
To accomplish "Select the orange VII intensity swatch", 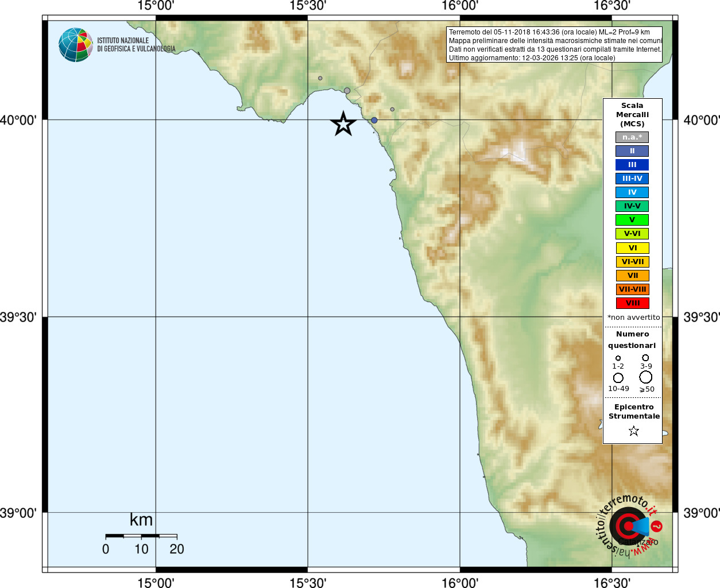I will pyautogui.click(x=632, y=276).
